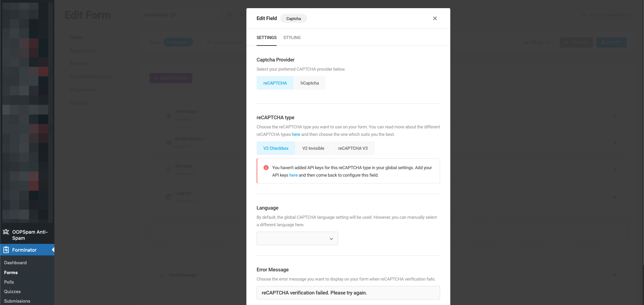Open the 'here' link about reCAPTCHA types

[x=296, y=134]
